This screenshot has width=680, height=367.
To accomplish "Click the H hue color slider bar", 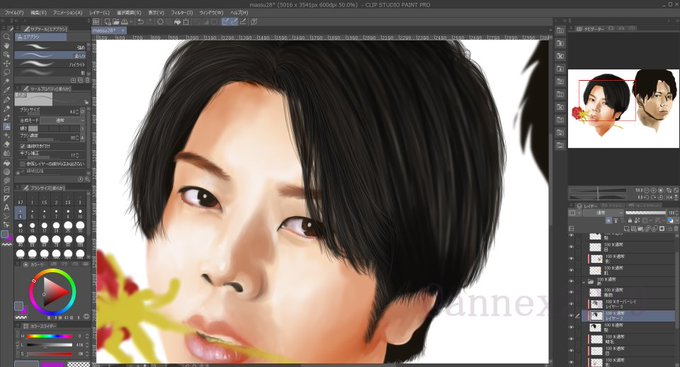I will [x=50, y=336].
